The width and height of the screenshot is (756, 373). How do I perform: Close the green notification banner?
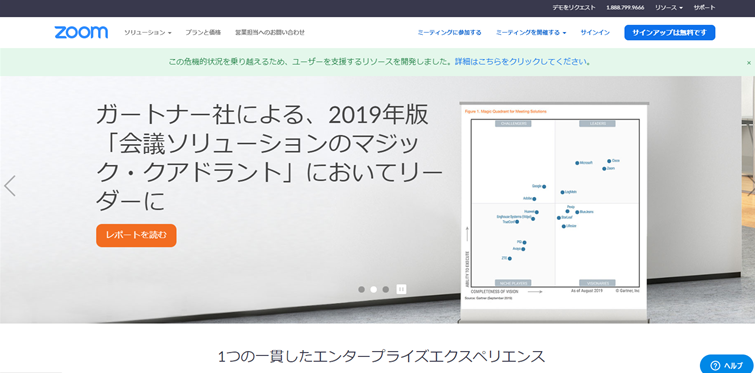pos(749,63)
